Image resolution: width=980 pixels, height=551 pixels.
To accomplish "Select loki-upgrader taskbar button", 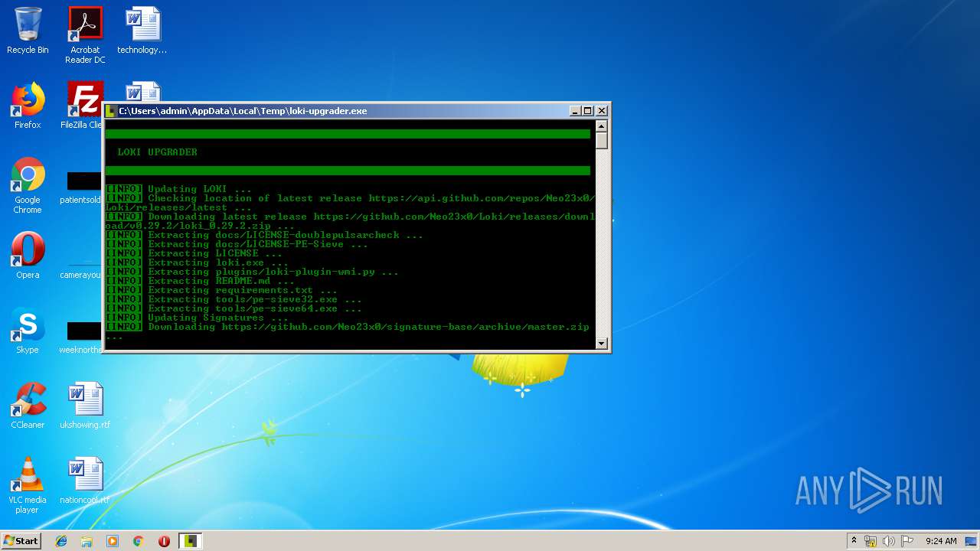I will click(x=190, y=541).
